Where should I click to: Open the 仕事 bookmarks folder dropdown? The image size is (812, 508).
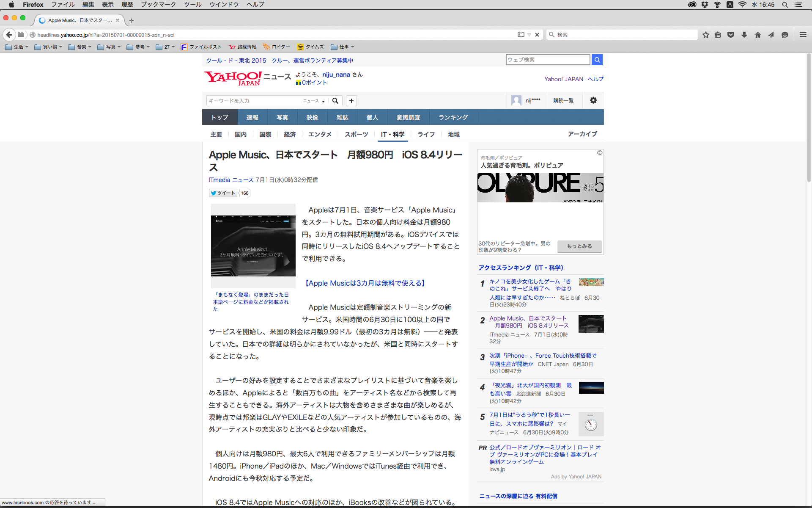pyautogui.click(x=343, y=47)
